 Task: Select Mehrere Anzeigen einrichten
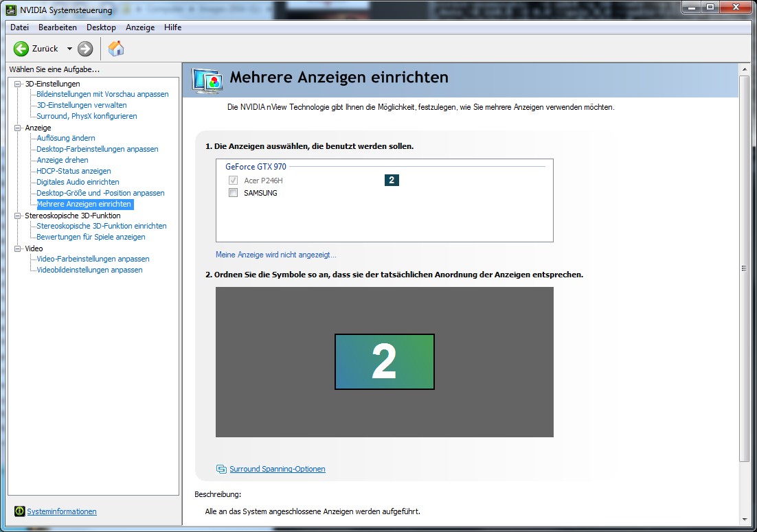point(84,204)
